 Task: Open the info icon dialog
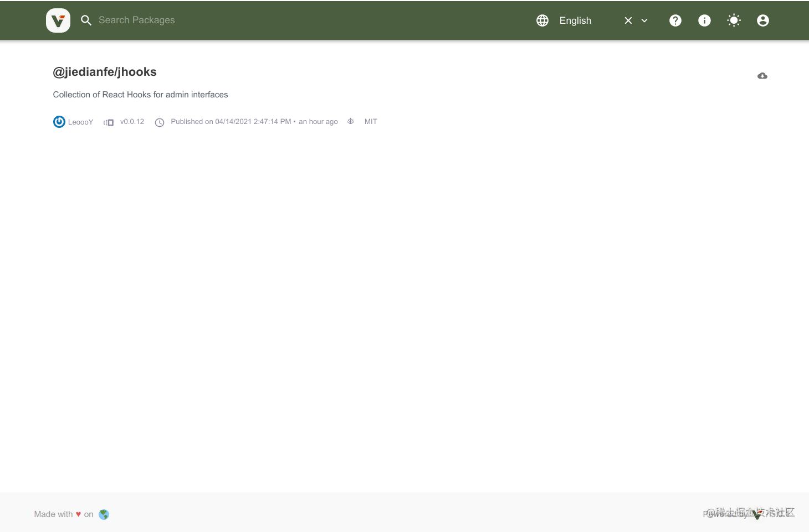(704, 20)
